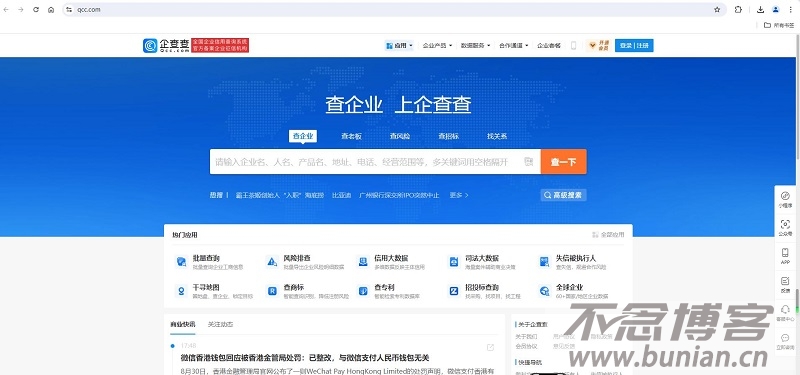Click the 小程序 floating sidebar icon
This screenshot has width=800, height=375.
pos(785,198)
